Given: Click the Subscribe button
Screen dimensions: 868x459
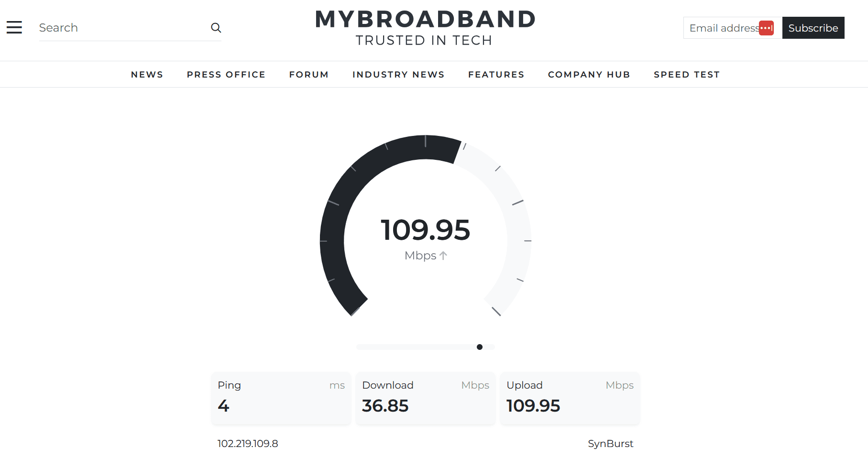Looking at the screenshot, I should (813, 28).
